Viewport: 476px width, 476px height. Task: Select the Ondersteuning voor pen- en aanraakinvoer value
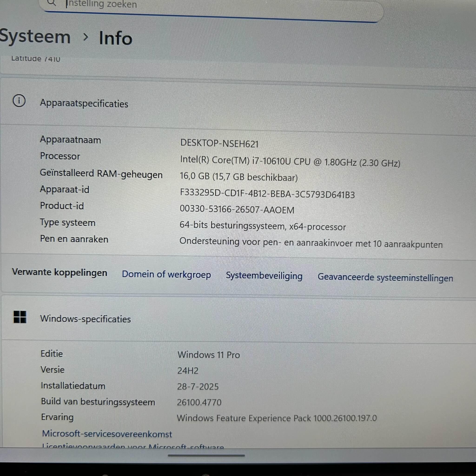point(311,243)
